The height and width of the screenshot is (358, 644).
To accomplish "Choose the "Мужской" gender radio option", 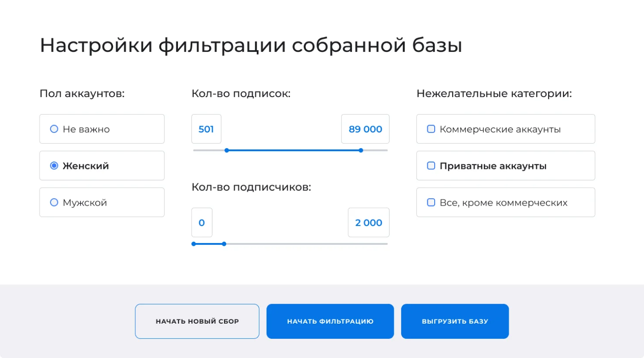I will (54, 203).
